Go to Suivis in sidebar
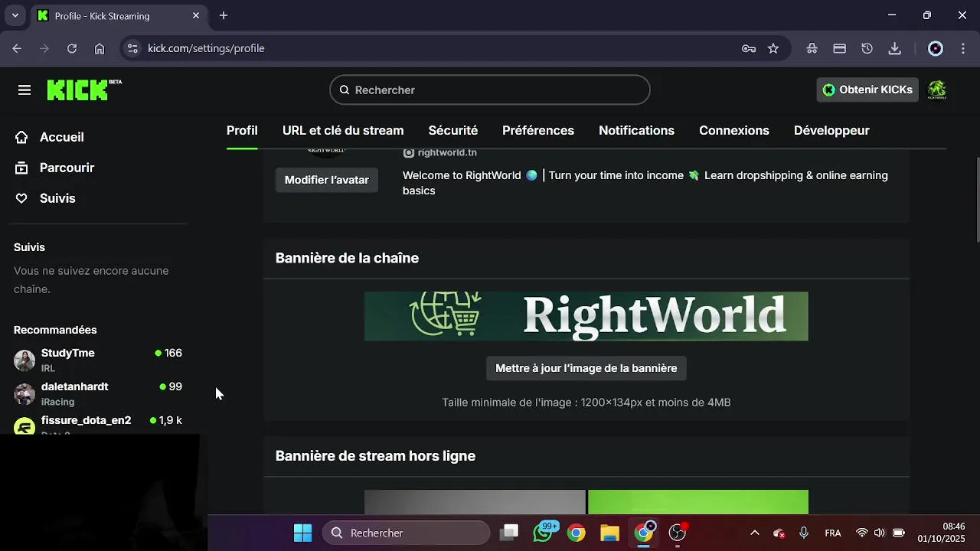980x551 pixels. pos(57,198)
